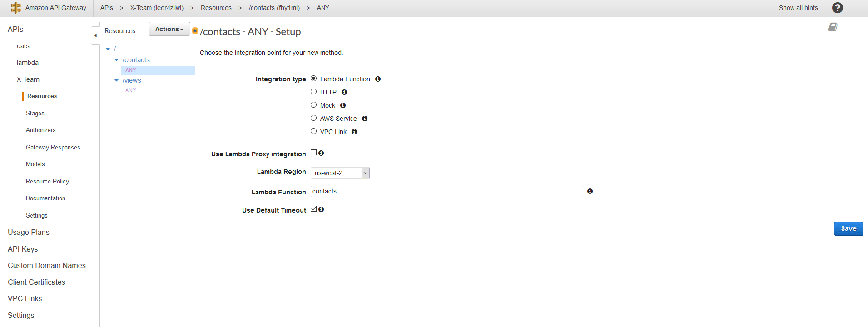This screenshot has height=327, width=868.
Task: Click info icon next to VPC Link
Action: 354,132
